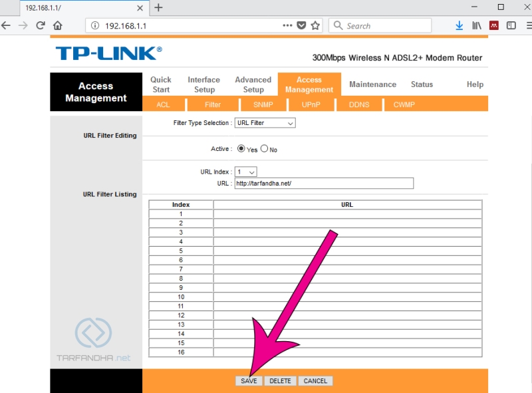Open the SNMP sub-menu
Viewport: 532px width, 393px height.
coord(263,104)
